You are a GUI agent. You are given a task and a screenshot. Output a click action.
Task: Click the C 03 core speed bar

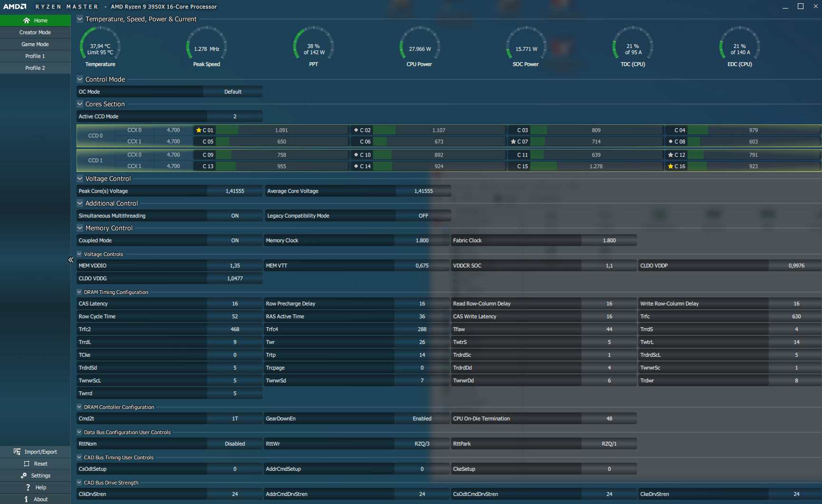coord(596,130)
